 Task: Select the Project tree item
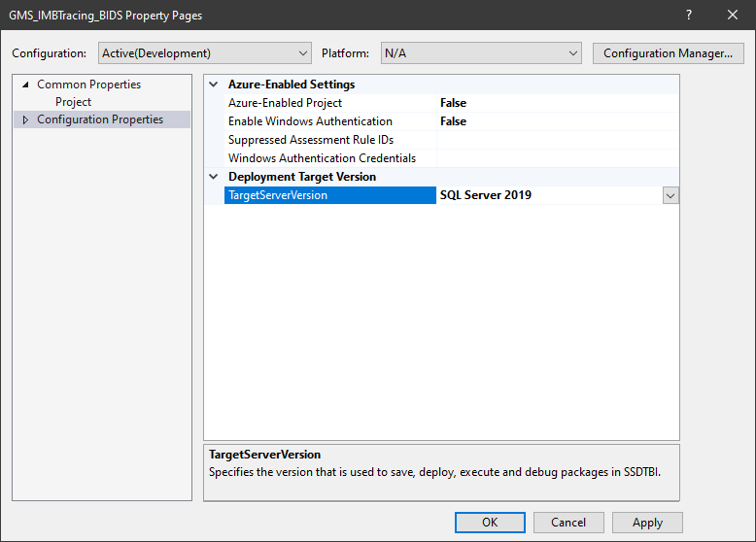73,102
